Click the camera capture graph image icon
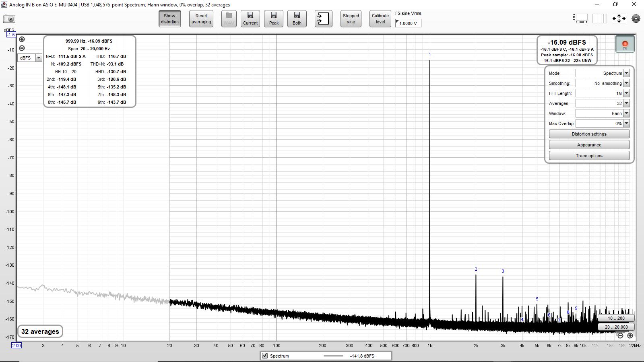 (x=9, y=19)
